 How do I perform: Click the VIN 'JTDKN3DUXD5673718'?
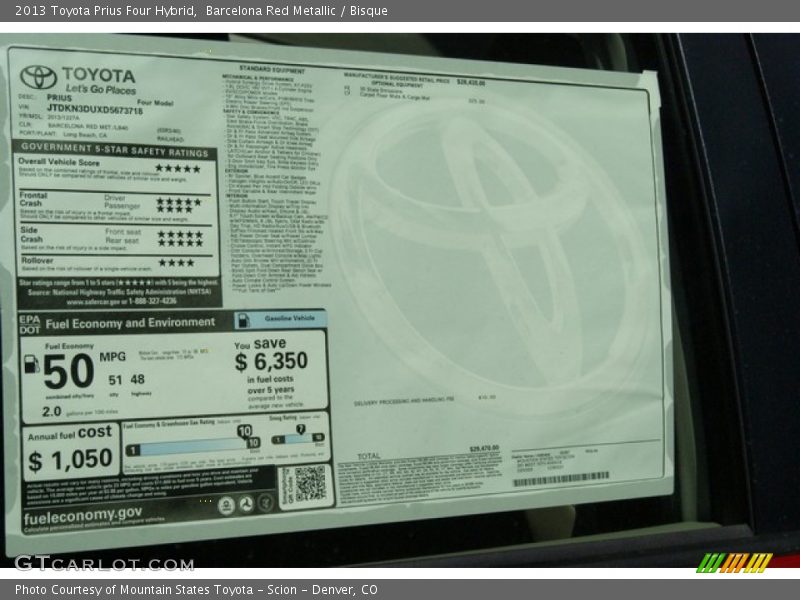(x=95, y=109)
